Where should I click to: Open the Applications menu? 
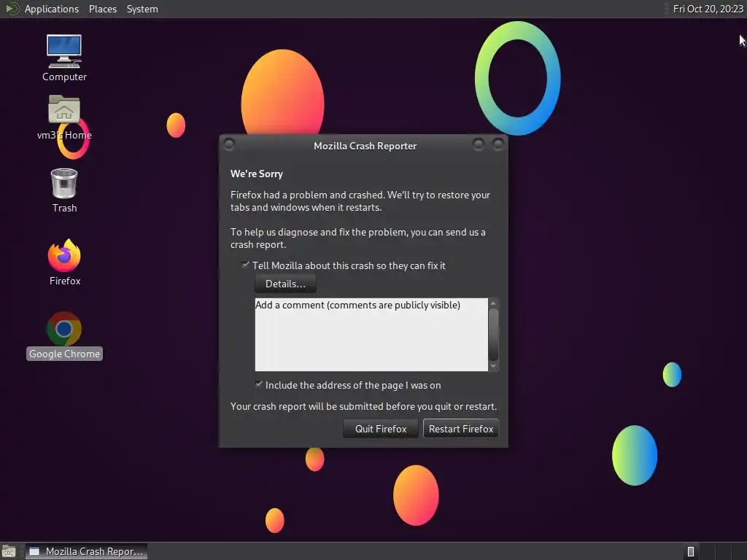(x=52, y=9)
